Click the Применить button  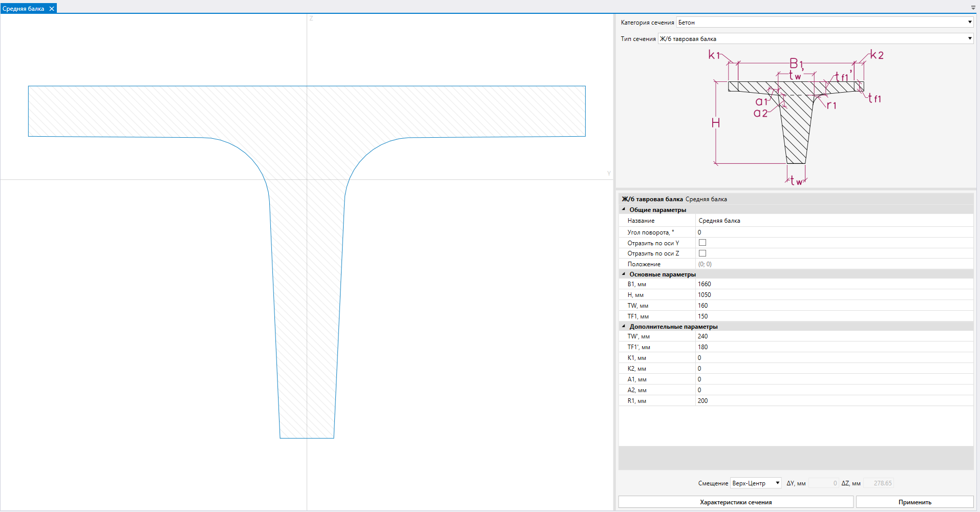[x=914, y=502]
